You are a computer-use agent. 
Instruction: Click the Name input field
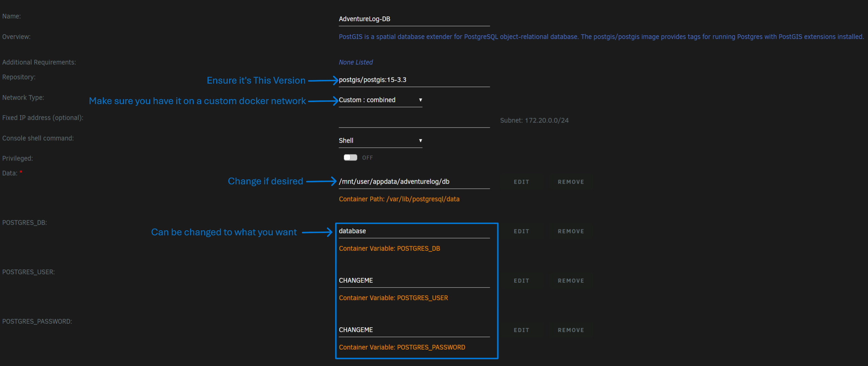coord(414,19)
